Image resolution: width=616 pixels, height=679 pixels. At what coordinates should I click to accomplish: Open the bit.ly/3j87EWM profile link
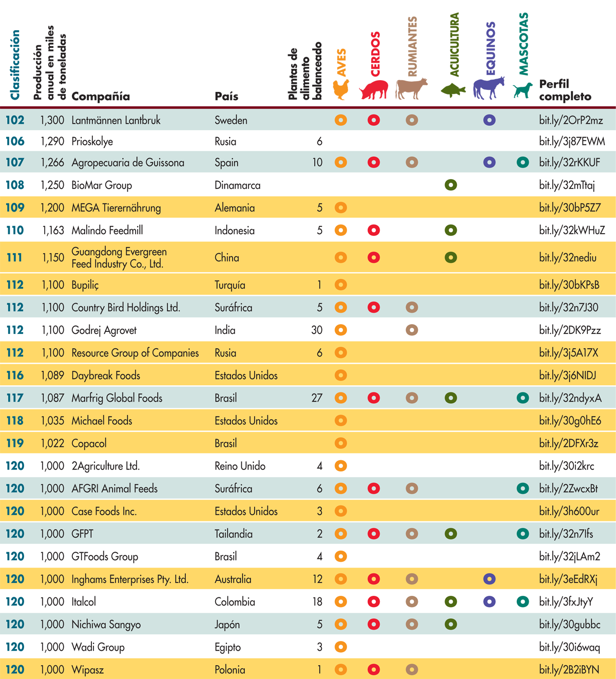click(572, 142)
